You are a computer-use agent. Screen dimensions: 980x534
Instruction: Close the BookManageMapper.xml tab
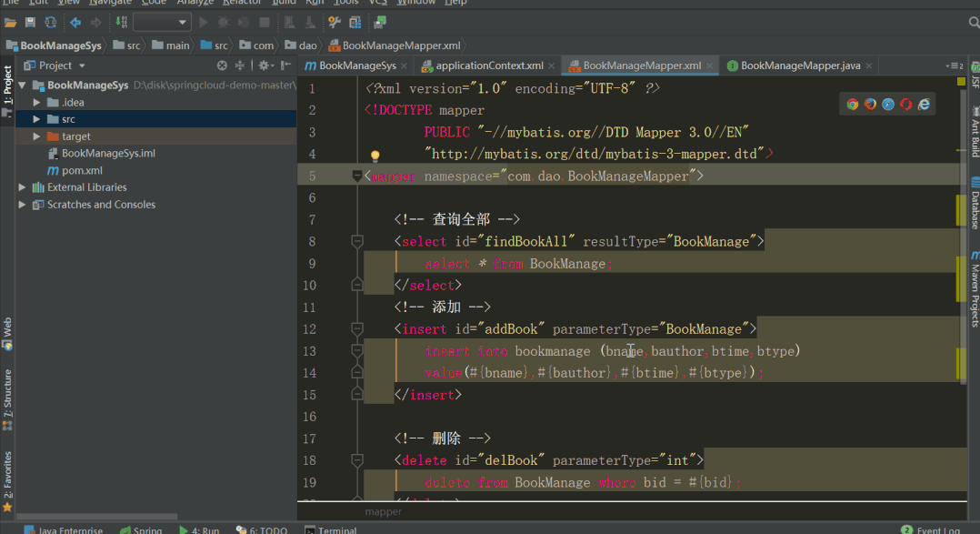point(709,65)
